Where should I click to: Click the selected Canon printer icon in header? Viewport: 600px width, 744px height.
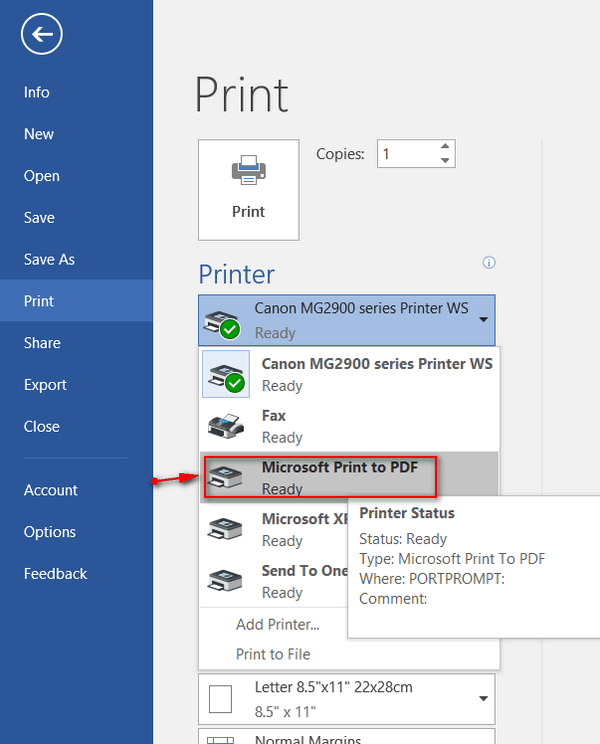222,324
